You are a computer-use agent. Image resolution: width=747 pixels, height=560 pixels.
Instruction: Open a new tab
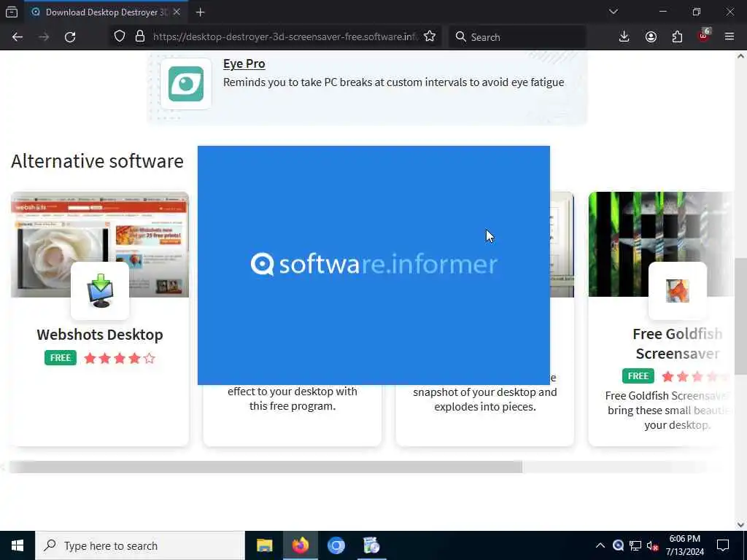coord(200,12)
